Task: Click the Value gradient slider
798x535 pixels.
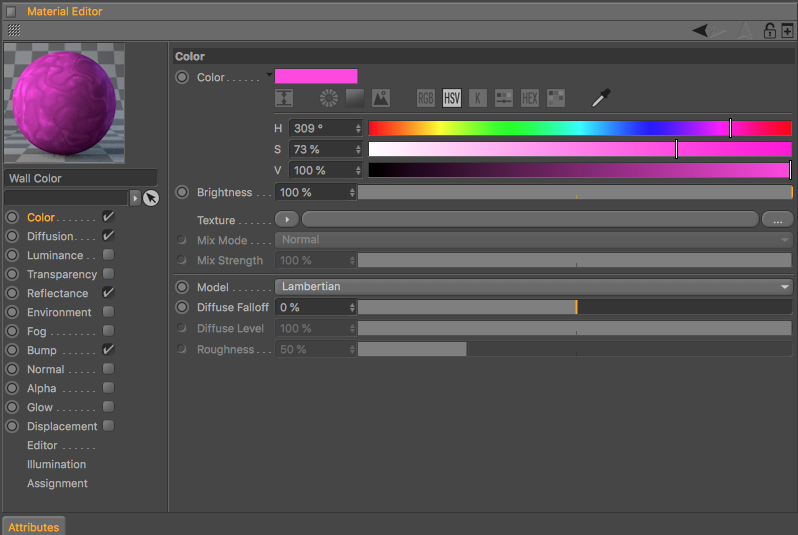Action: 580,170
